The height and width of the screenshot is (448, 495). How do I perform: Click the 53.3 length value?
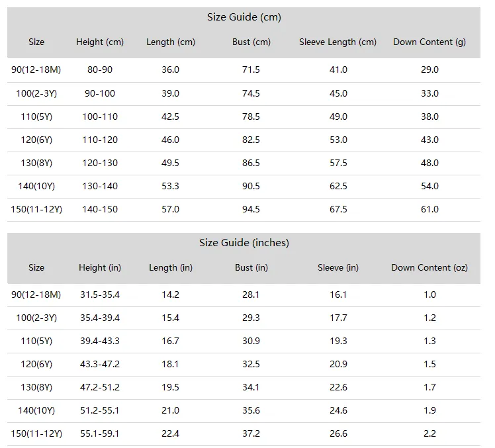170,186
